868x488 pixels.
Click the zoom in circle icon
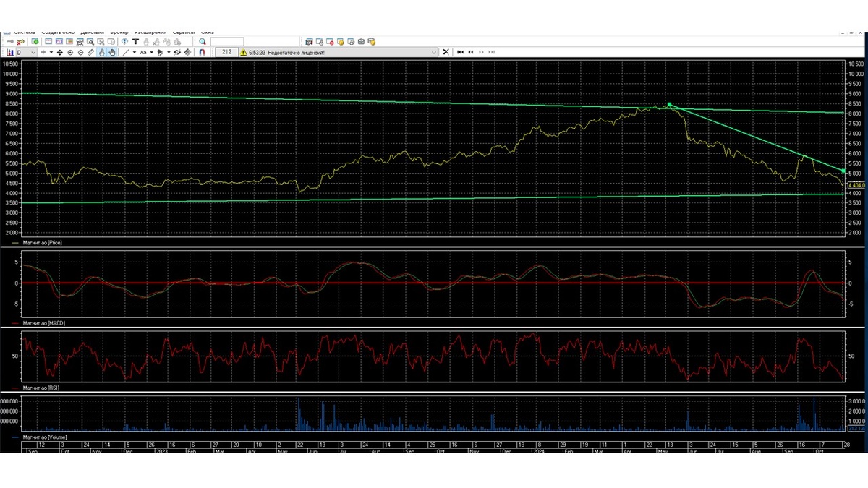[70, 52]
